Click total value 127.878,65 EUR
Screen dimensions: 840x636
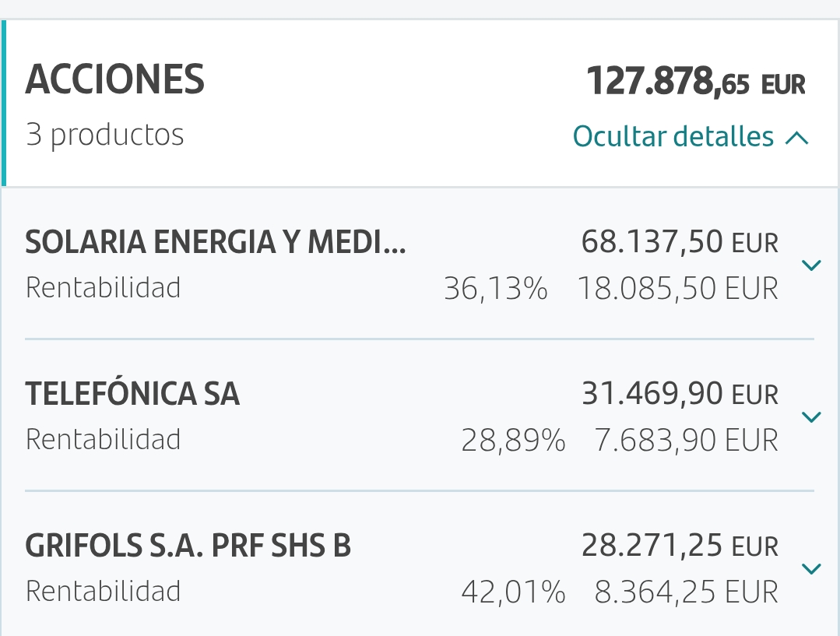tap(696, 82)
